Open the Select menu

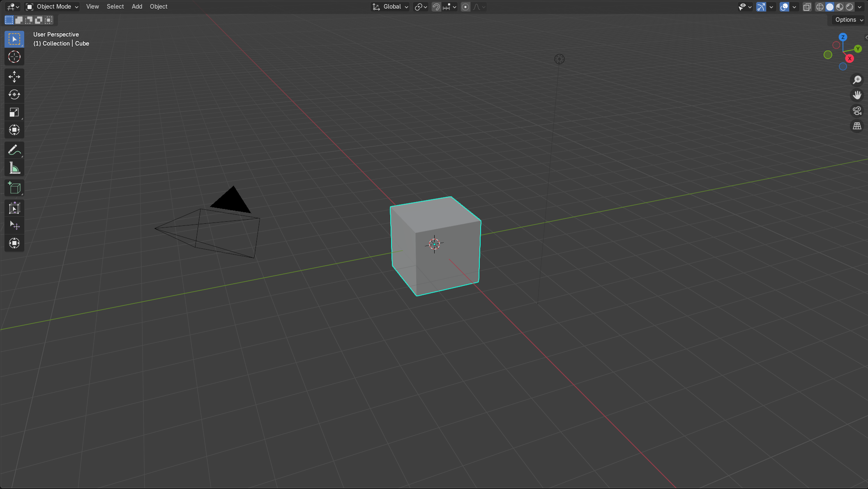pos(115,7)
